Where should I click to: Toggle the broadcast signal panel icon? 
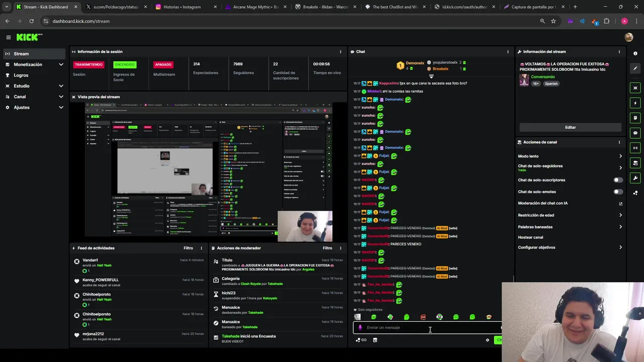[635, 148]
